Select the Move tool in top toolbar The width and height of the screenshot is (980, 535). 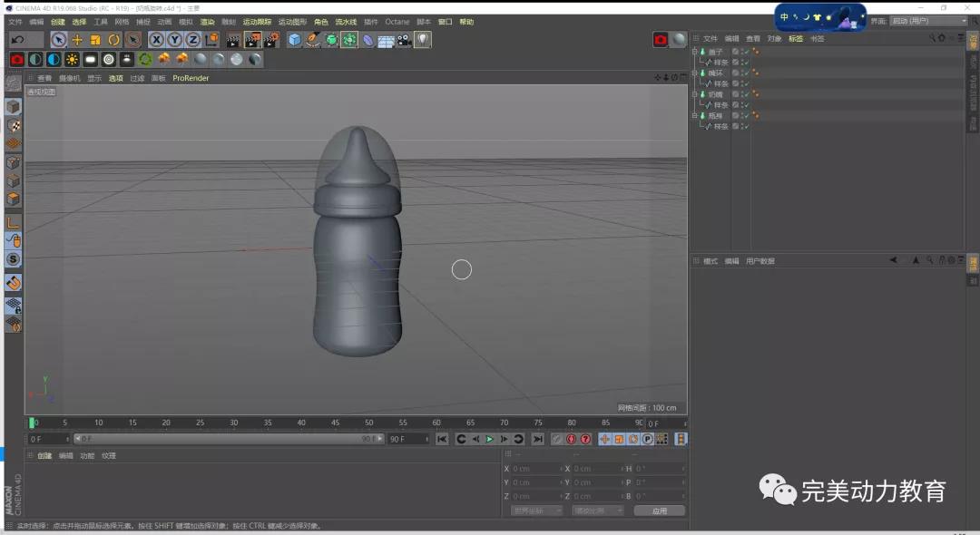point(77,40)
